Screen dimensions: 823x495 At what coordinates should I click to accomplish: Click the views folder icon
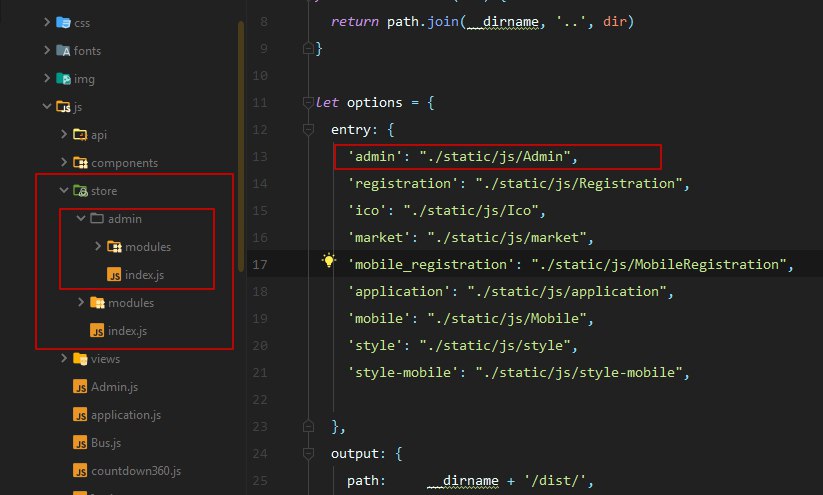80,359
